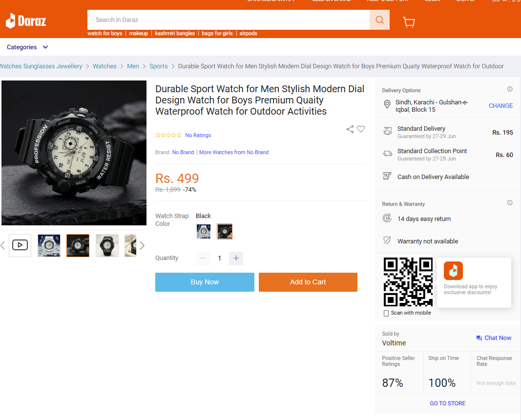
Task: Click the main product watch image
Action: pos(74,153)
